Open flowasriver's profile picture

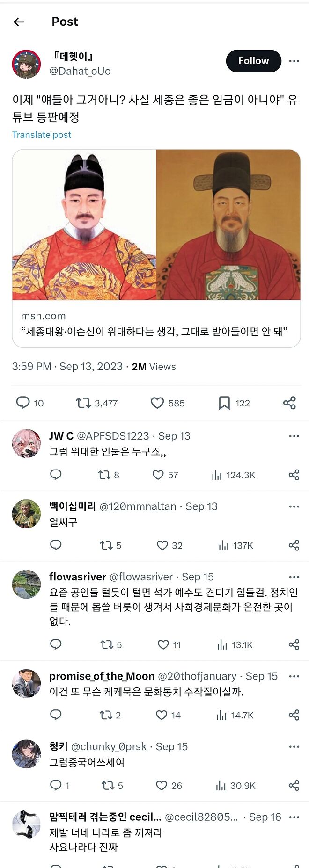pyautogui.click(x=26, y=584)
